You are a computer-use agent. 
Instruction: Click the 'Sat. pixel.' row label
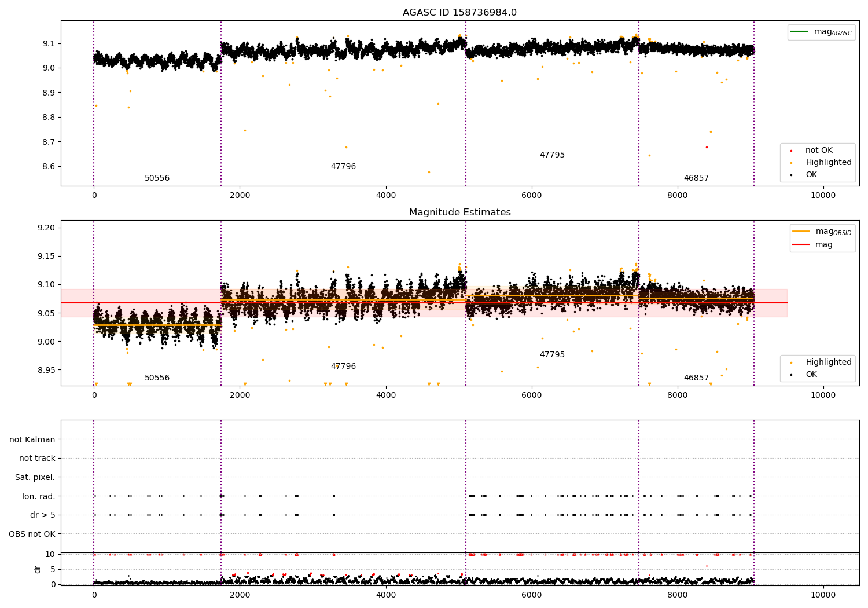click(35, 478)
